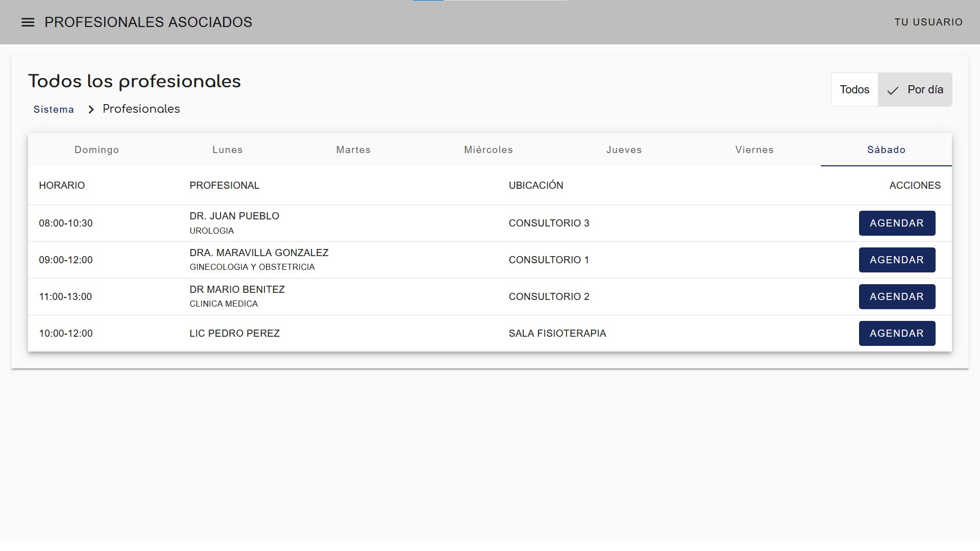Click the breadcrumb chevron separator
This screenshot has width=980, height=551.
[x=91, y=110]
